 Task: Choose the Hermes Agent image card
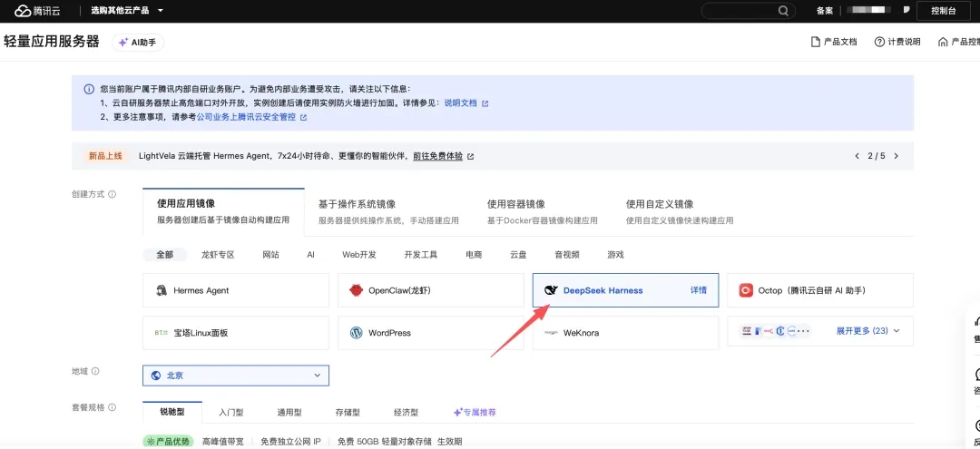pyautogui.click(x=236, y=290)
